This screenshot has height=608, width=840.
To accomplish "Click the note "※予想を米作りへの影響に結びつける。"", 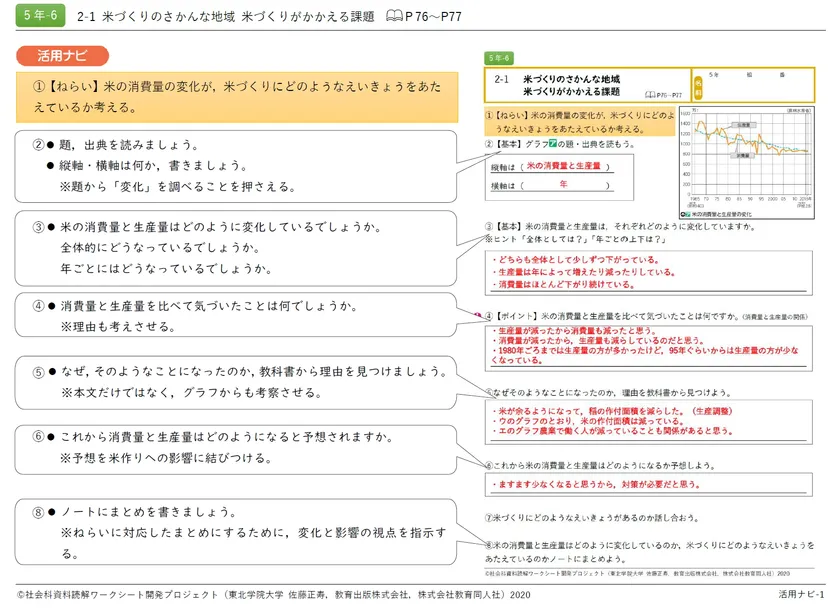I will 167,458.
